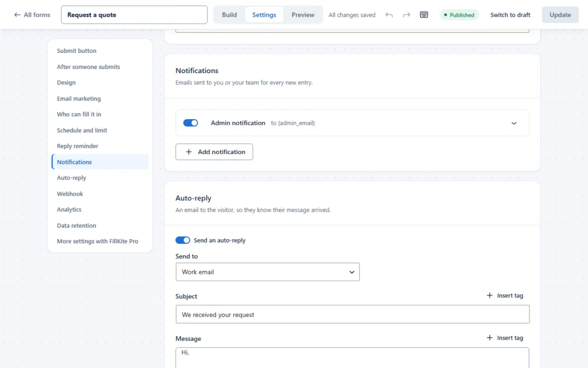
Task: Select Notifications in sidebar
Action: coord(100,162)
